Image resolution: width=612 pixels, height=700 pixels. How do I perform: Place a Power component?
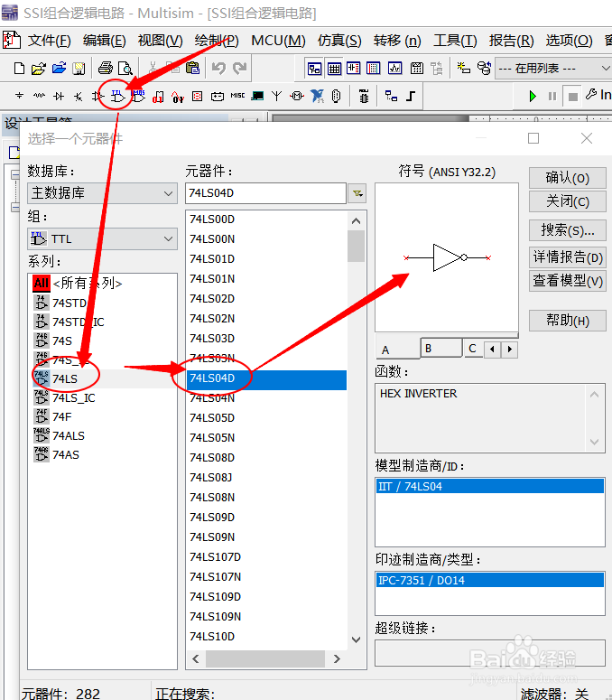click(218, 97)
